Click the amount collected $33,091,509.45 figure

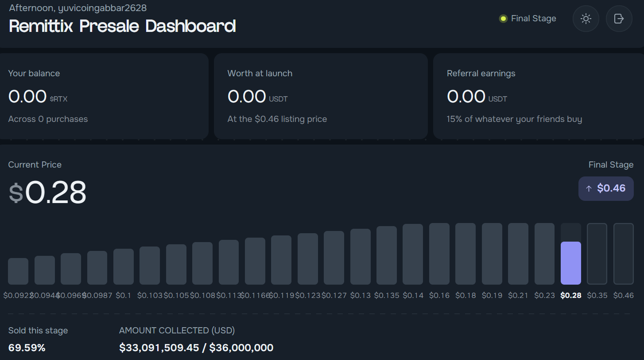pyautogui.click(x=159, y=348)
